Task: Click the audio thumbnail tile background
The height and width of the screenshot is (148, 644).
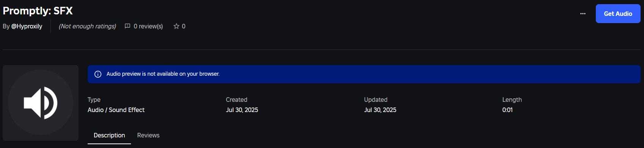Action: coord(41,103)
